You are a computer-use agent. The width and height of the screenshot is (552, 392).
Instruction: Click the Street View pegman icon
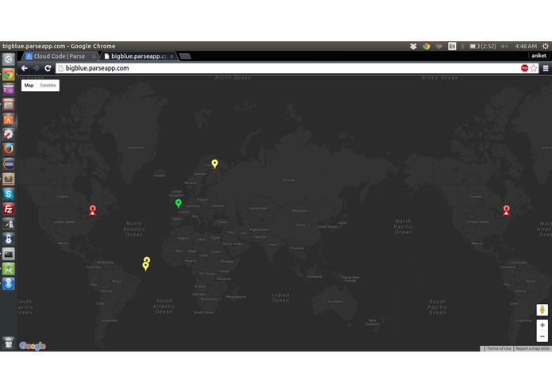pos(542,309)
